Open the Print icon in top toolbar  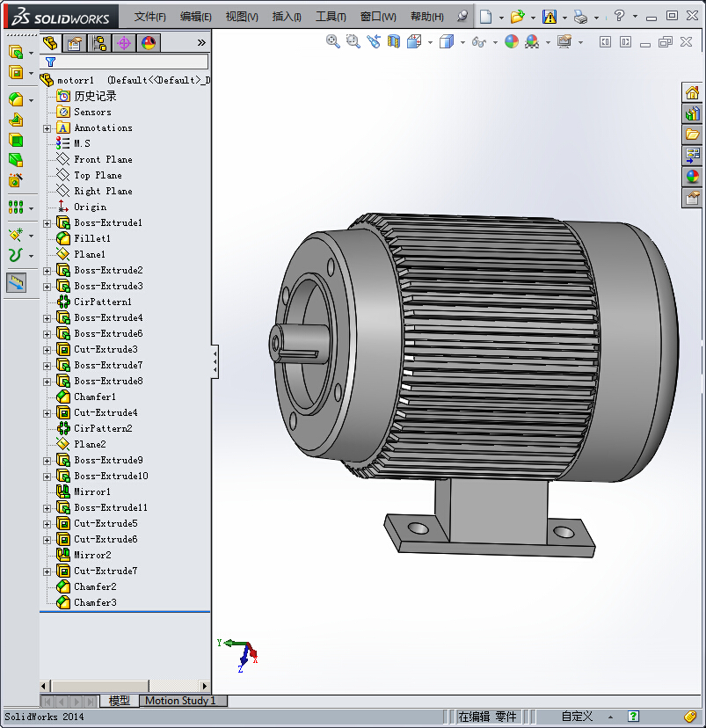[580, 17]
